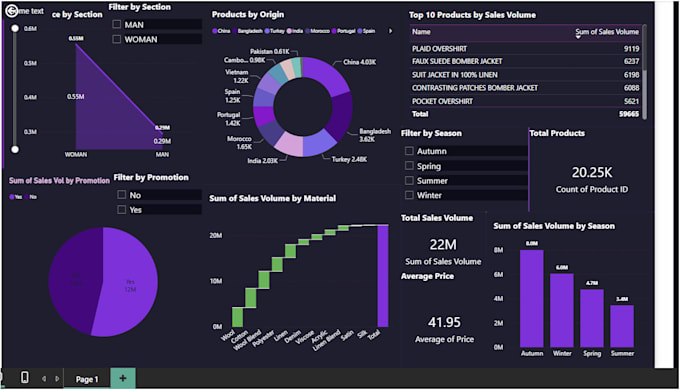
Task: Click the upper handle of the vertical slider
Action: pos(15,28)
